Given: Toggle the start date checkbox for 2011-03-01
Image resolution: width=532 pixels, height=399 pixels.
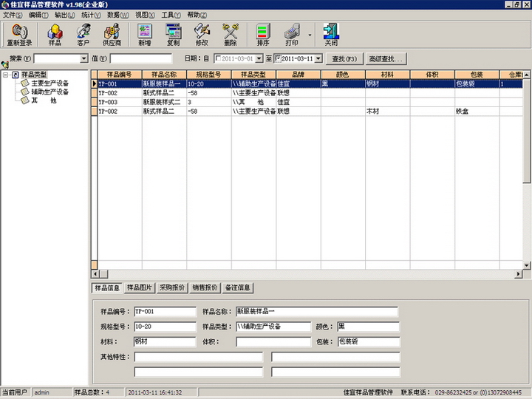Looking at the screenshot, I should [x=218, y=58].
